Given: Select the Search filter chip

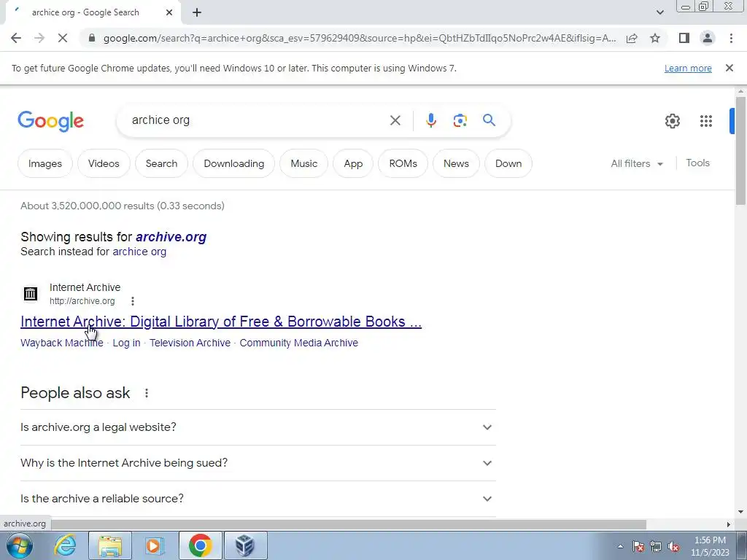Looking at the screenshot, I should pyautogui.click(x=161, y=163).
